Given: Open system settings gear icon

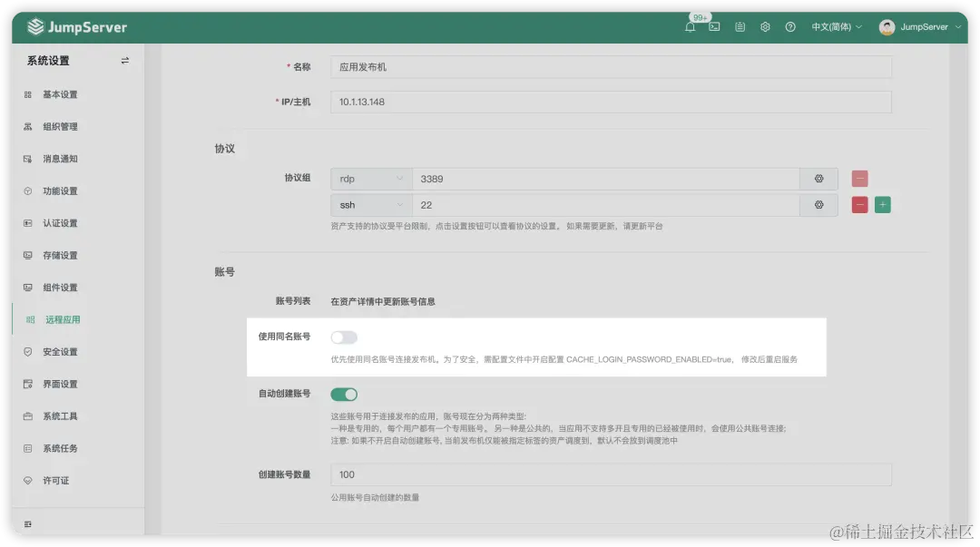Looking at the screenshot, I should pyautogui.click(x=765, y=27).
